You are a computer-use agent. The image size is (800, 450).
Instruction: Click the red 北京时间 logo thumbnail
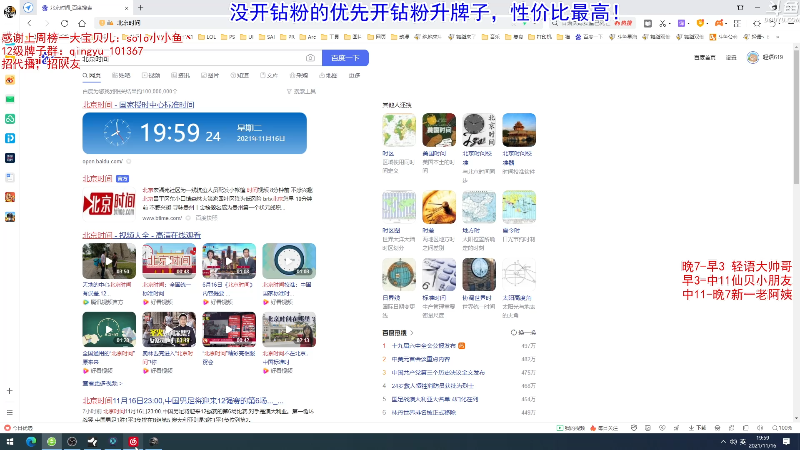click(109, 204)
